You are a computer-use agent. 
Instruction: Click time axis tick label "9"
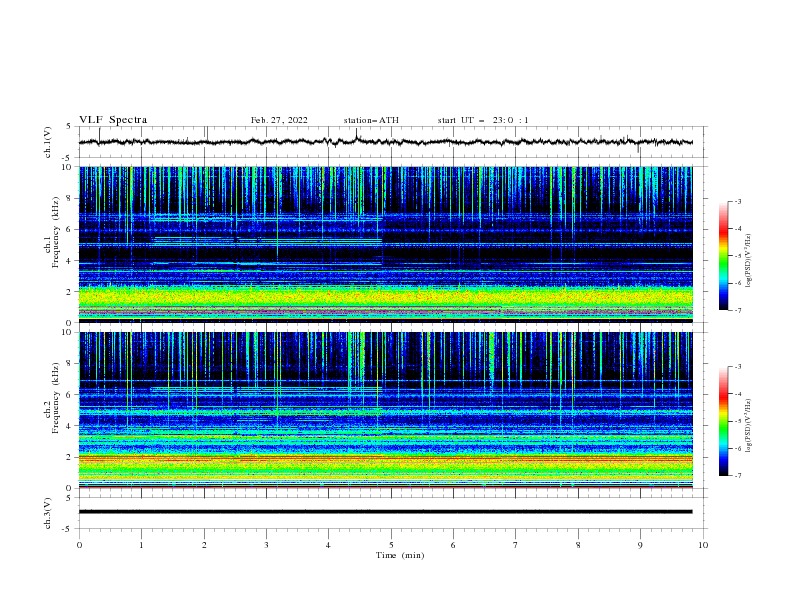click(640, 545)
